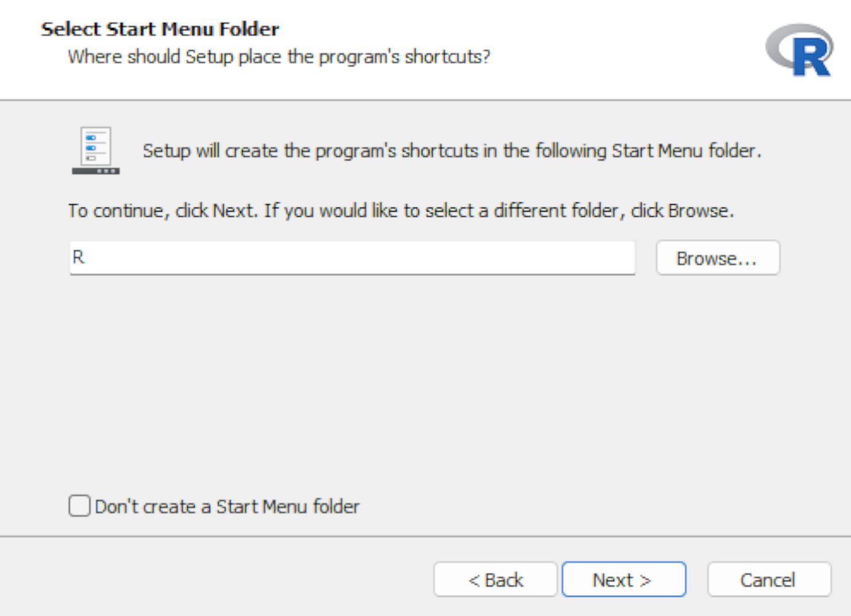Click "Start Menu folder" in the description sentence
851x616 pixels.
click(x=684, y=151)
